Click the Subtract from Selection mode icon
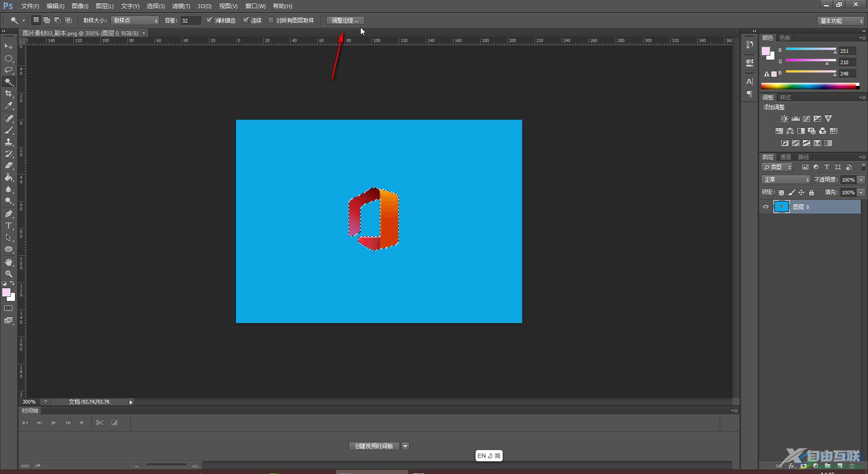 [x=57, y=20]
